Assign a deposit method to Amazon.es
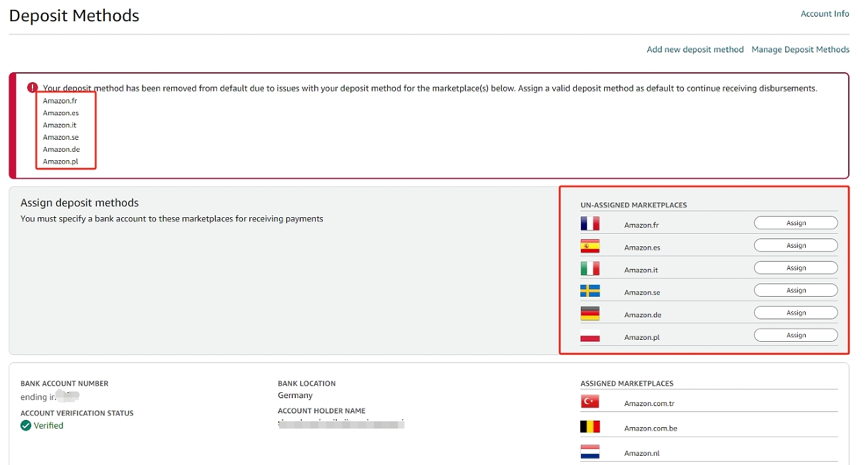Viewport: 868px width, 465px height. click(796, 246)
